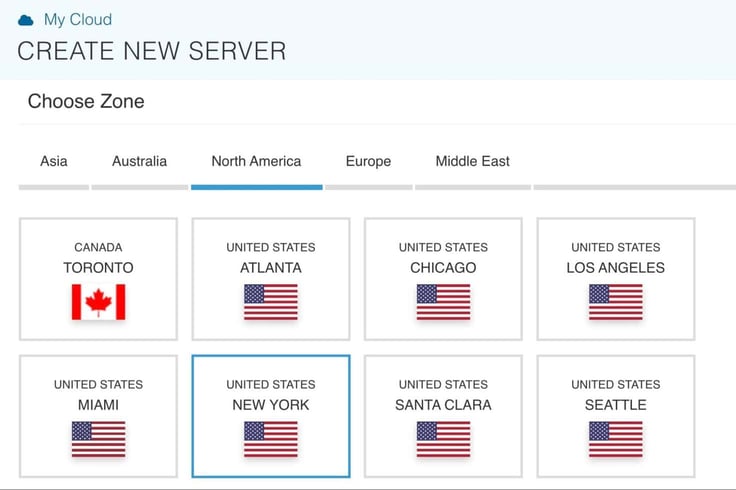
Task: Choose the Chicago server zone card
Action: [443, 279]
